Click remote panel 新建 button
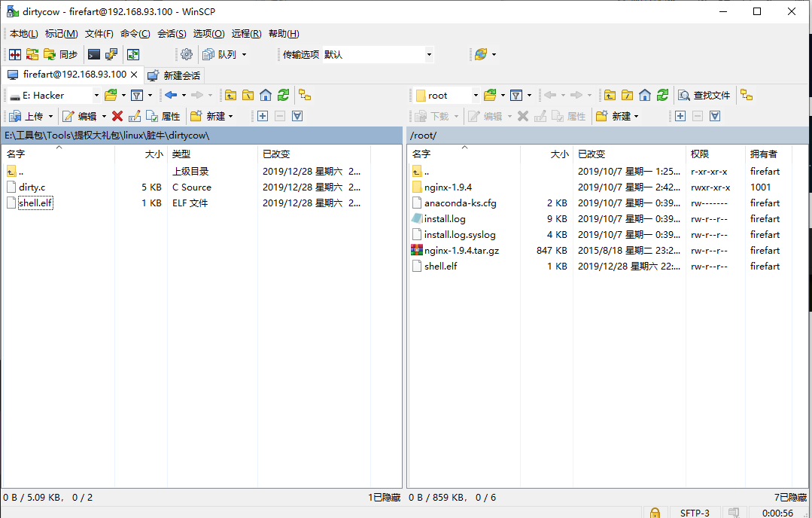 617,117
